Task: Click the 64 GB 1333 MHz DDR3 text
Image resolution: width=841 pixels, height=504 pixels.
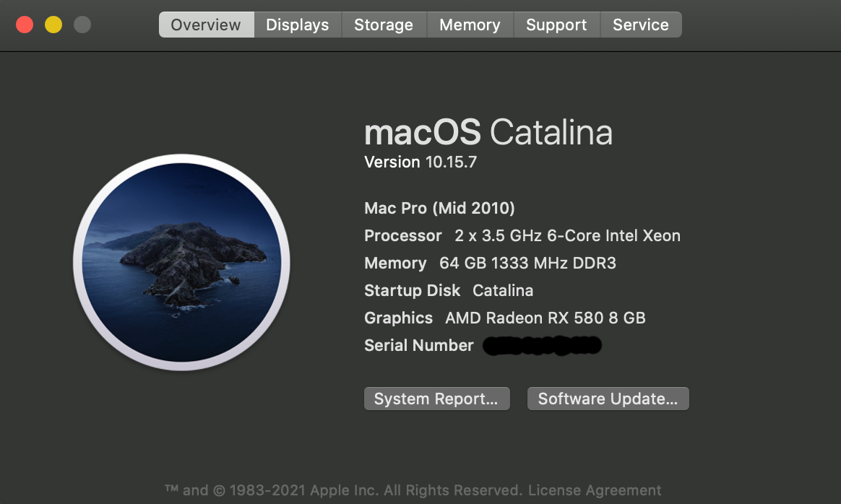Action: 527,264
